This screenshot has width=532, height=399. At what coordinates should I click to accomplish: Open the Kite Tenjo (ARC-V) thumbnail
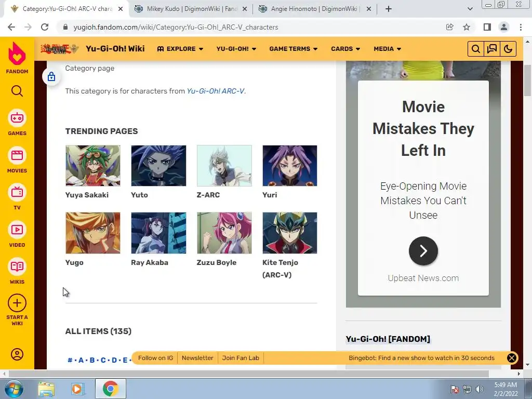coord(290,233)
